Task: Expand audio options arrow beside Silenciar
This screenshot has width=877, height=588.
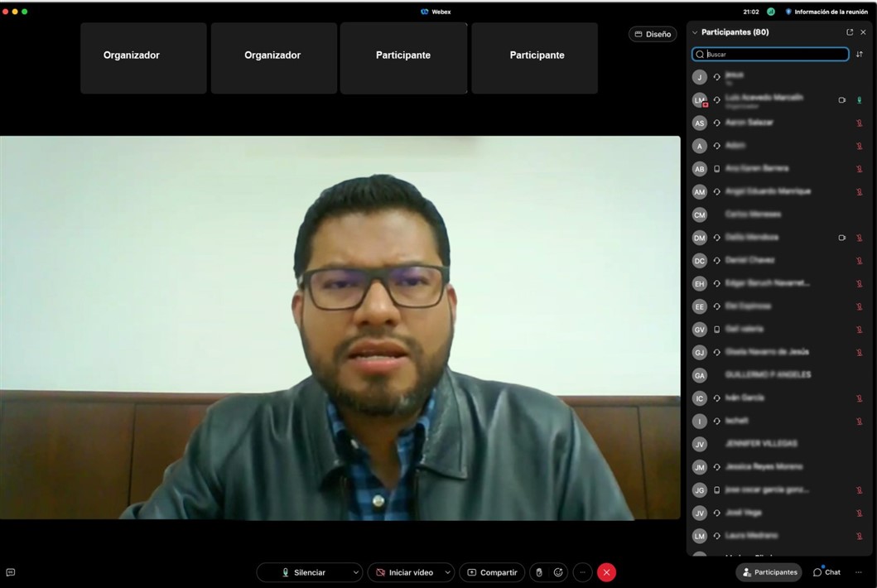Action: 355,572
